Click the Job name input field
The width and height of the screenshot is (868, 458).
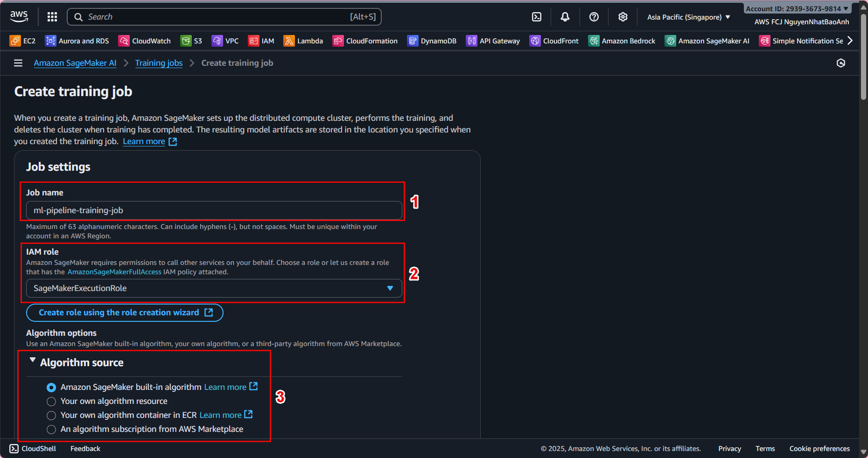[214, 210]
